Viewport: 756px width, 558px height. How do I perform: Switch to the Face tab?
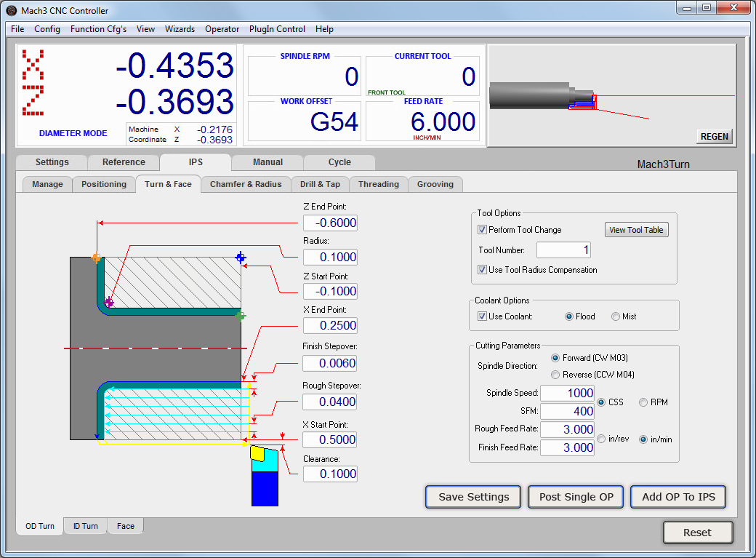[x=126, y=526]
